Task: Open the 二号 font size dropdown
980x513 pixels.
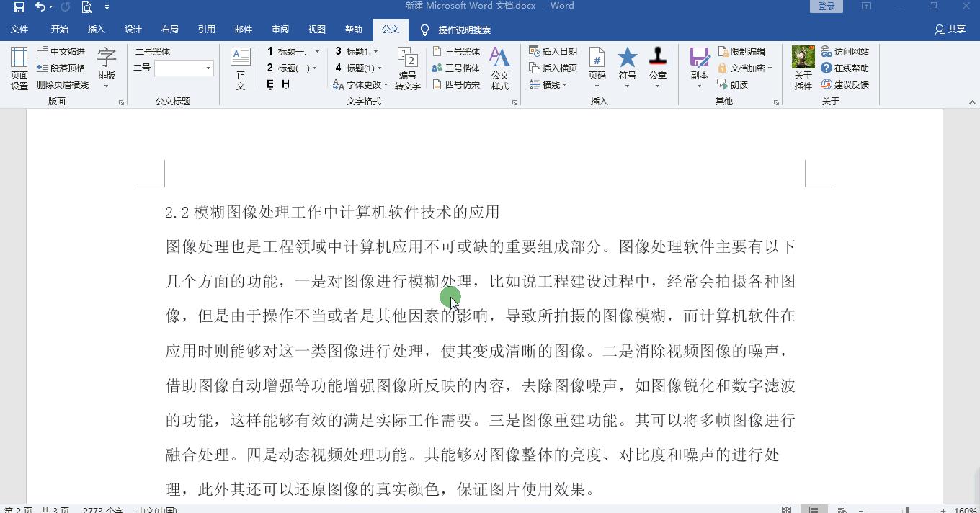Action: tap(209, 68)
